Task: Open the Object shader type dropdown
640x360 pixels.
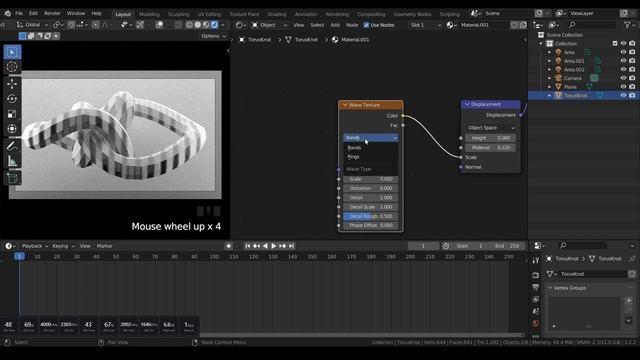Action: point(269,25)
